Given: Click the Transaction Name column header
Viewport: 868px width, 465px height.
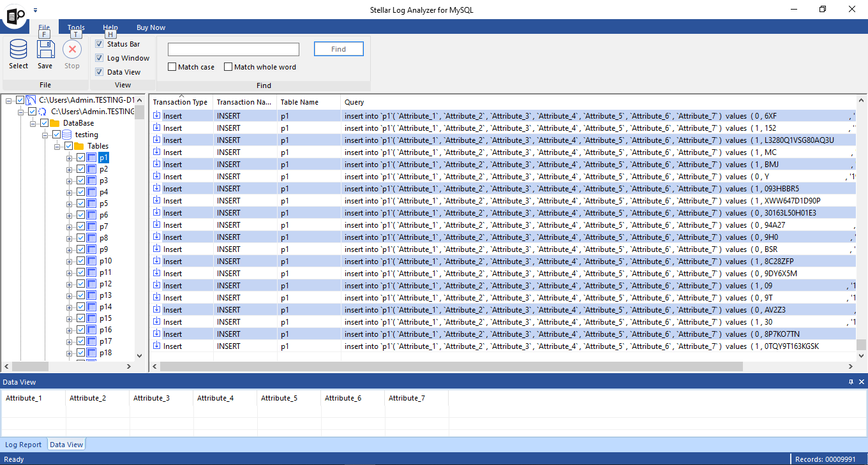Looking at the screenshot, I should [x=245, y=102].
